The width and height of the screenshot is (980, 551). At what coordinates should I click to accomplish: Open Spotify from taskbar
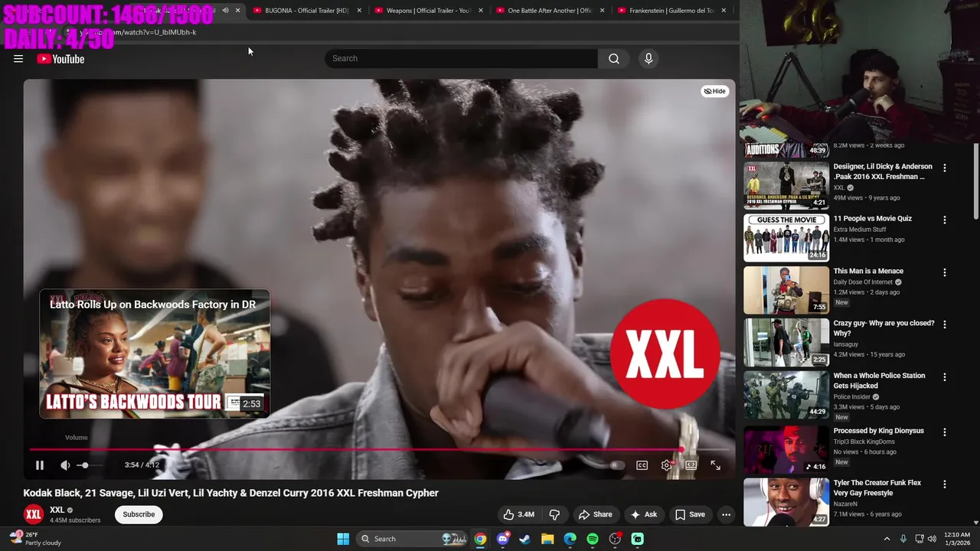tap(593, 539)
